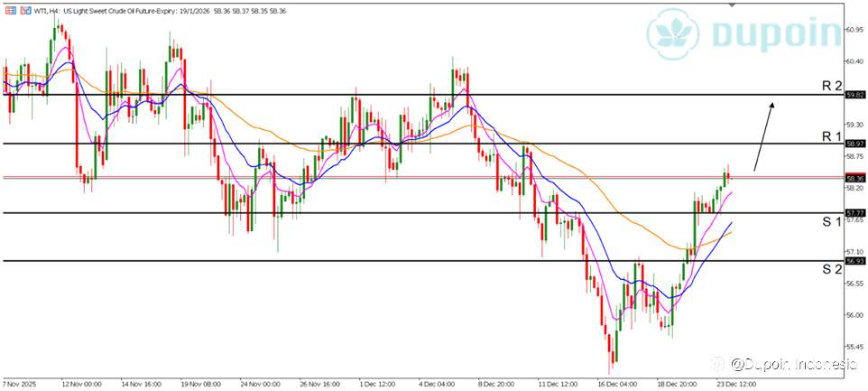This screenshot has width=868, height=391.
Task: Click the 59.30 value on price scale
Action: (854, 125)
